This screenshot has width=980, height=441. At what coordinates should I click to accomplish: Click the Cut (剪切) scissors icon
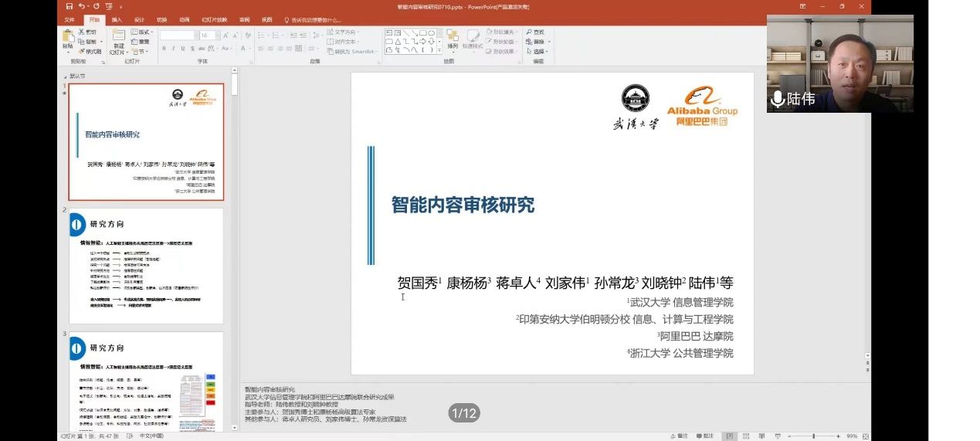point(81,32)
